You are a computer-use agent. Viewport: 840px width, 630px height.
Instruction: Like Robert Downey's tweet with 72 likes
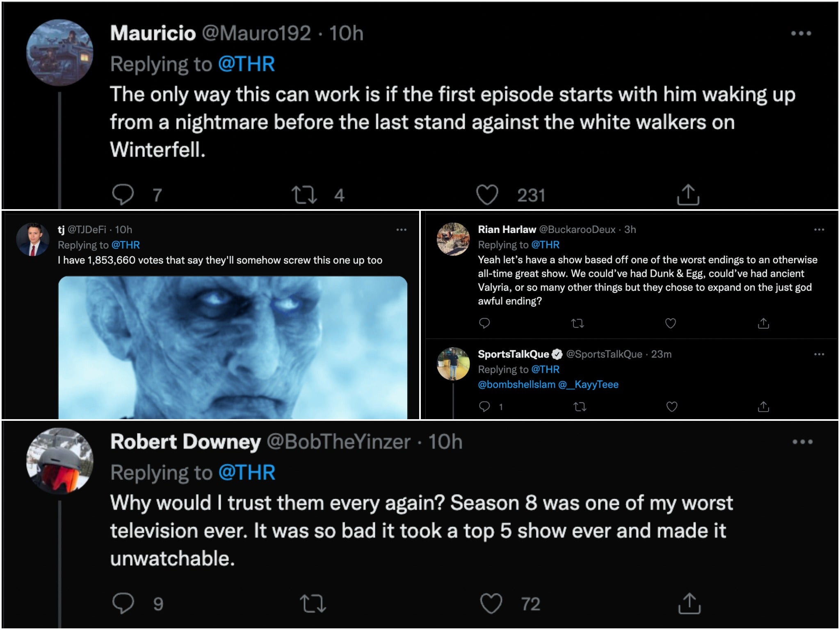pyautogui.click(x=491, y=603)
